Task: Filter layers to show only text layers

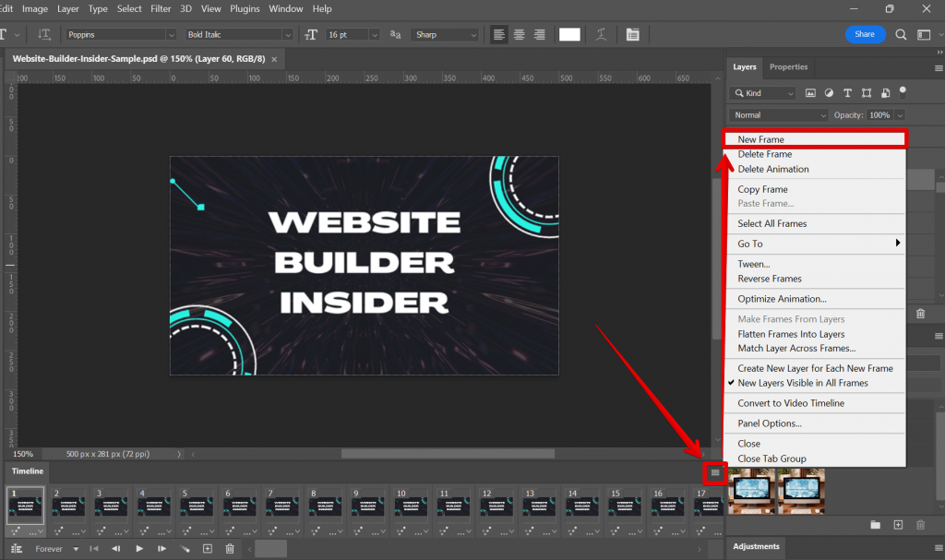Action: pyautogui.click(x=847, y=93)
